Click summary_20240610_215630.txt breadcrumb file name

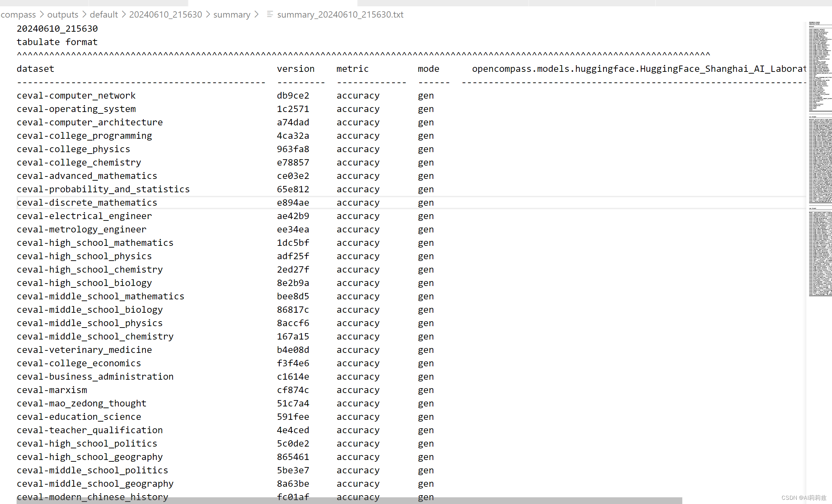click(x=340, y=14)
